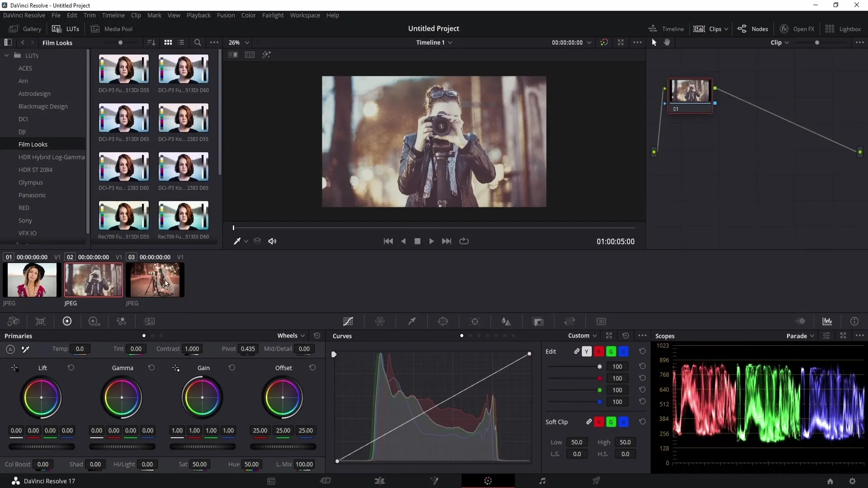Select the hand pan tool in node editor
The height and width of the screenshot is (488, 868).
(x=667, y=42)
